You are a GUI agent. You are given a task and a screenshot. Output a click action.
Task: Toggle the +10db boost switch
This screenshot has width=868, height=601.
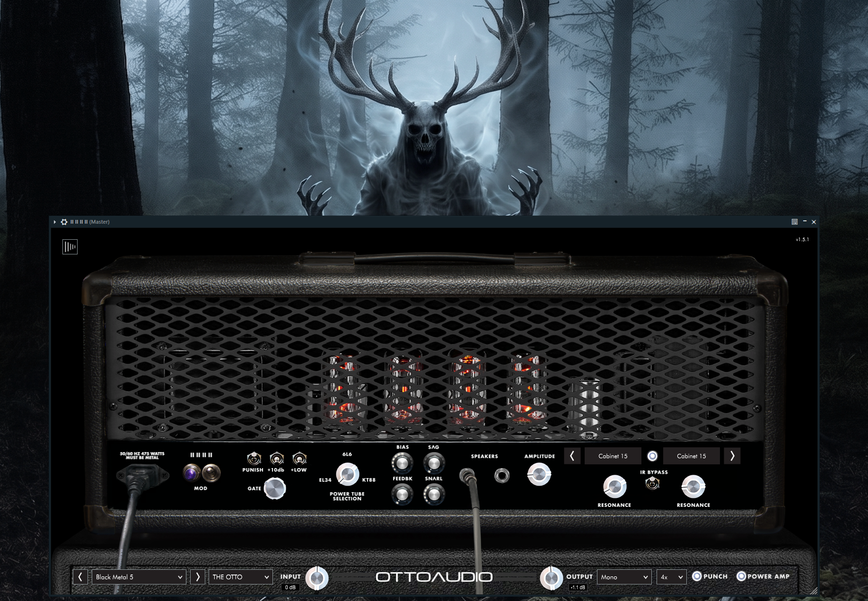[x=276, y=459]
